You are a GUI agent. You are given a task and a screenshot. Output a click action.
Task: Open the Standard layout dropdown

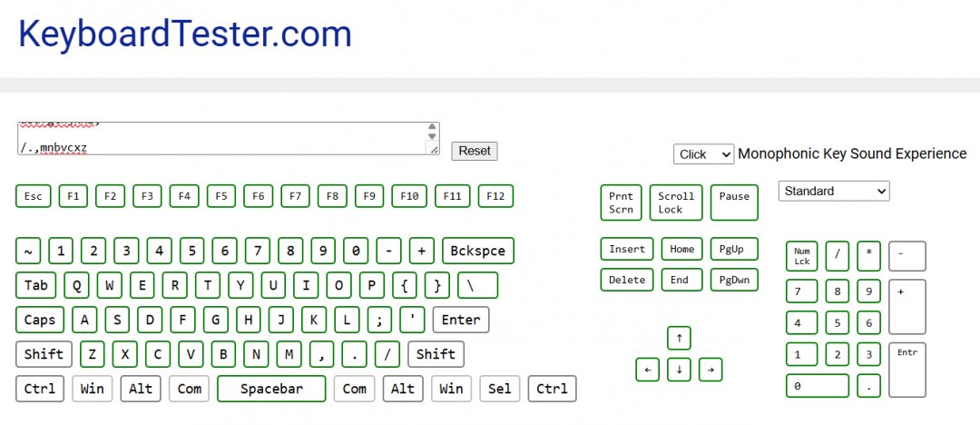click(833, 191)
